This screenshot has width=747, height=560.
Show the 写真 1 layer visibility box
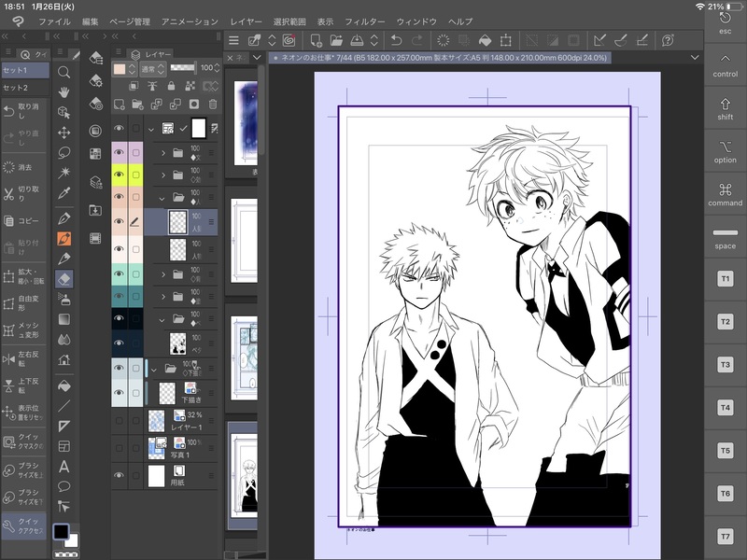coord(120,448)
